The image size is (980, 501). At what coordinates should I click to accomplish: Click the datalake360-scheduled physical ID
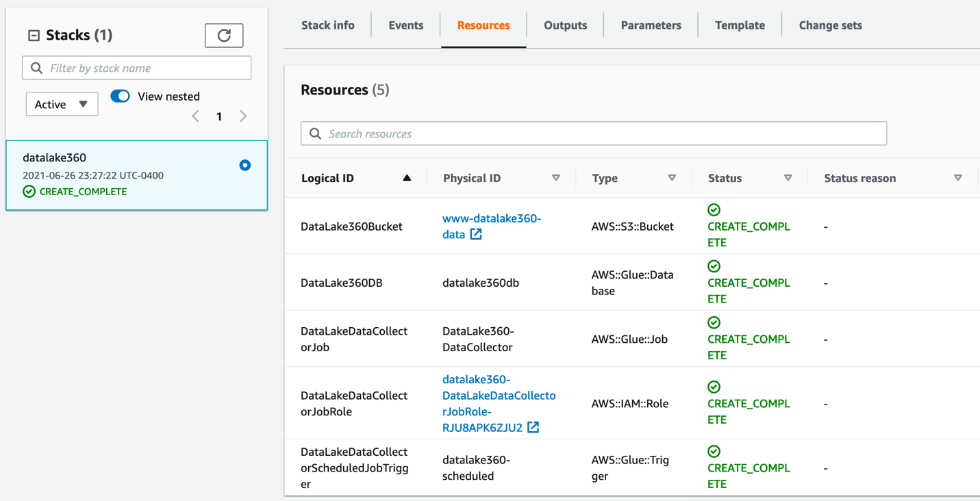(x=477, y=467)
